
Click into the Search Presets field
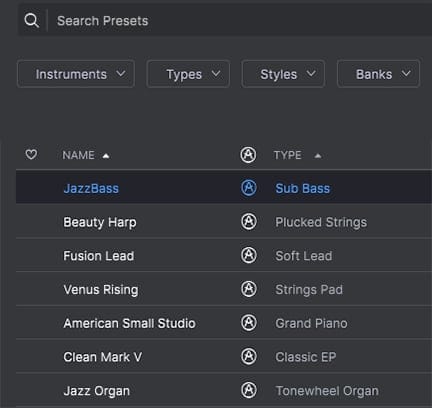[x=240, y=21]
